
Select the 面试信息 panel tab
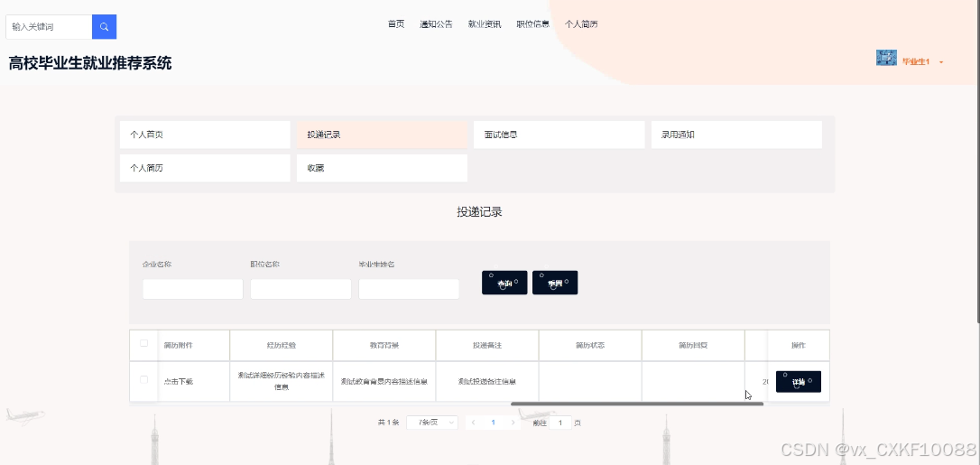[x=559, y=135]
